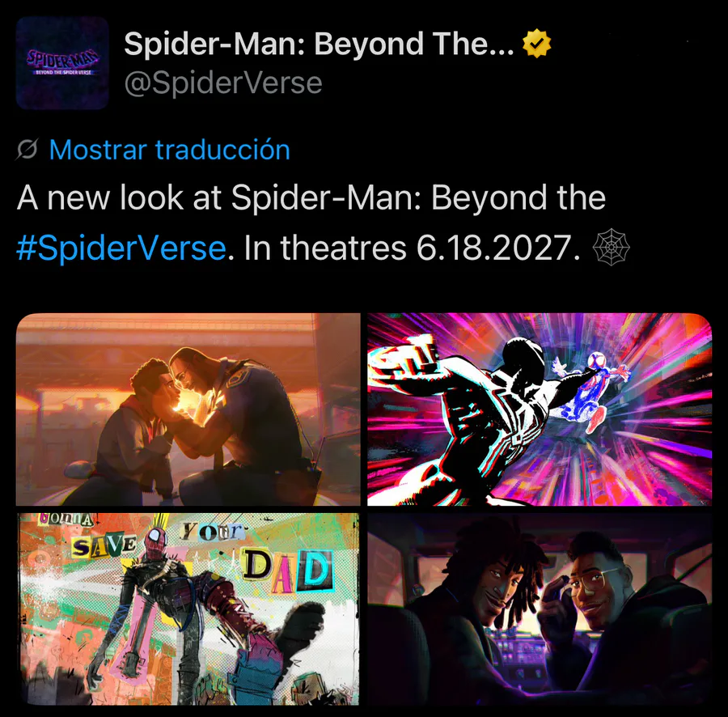Click the slashed-circle translation icon

coord(27,150)
